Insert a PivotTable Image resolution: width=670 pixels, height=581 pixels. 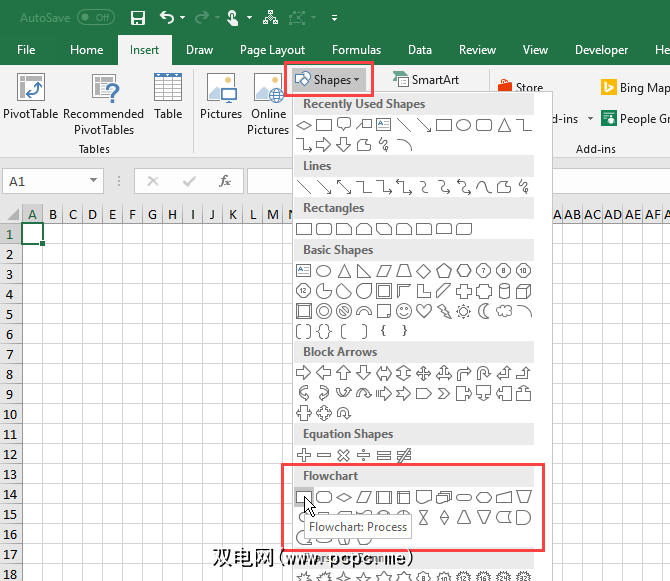30,98
